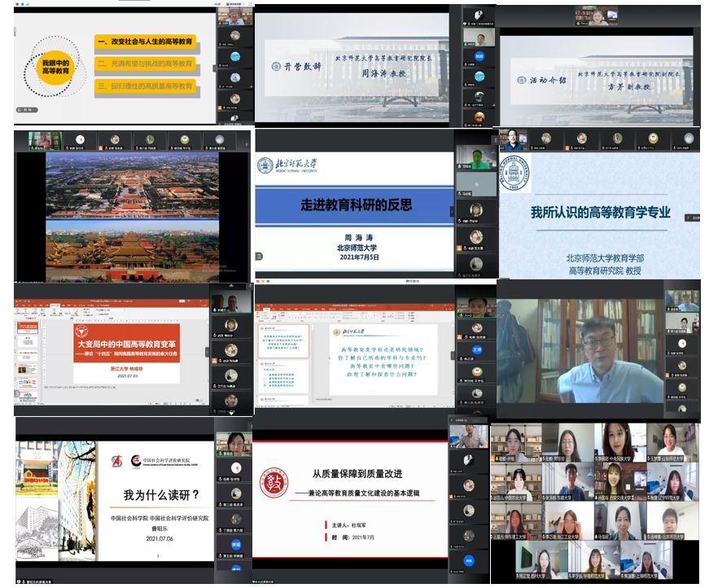Select the yellow bar '一、改变社会与人生的高等教育'
The height and width of the screenshot is (588, 709).
coord(145,41)
